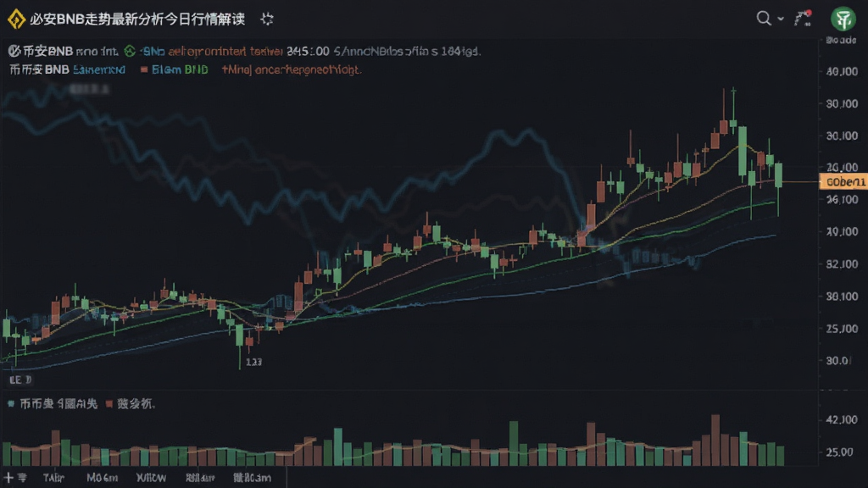This screenshot has height=488, width=868.
Task: Click the lines icon next to plus
Action: 22,477
